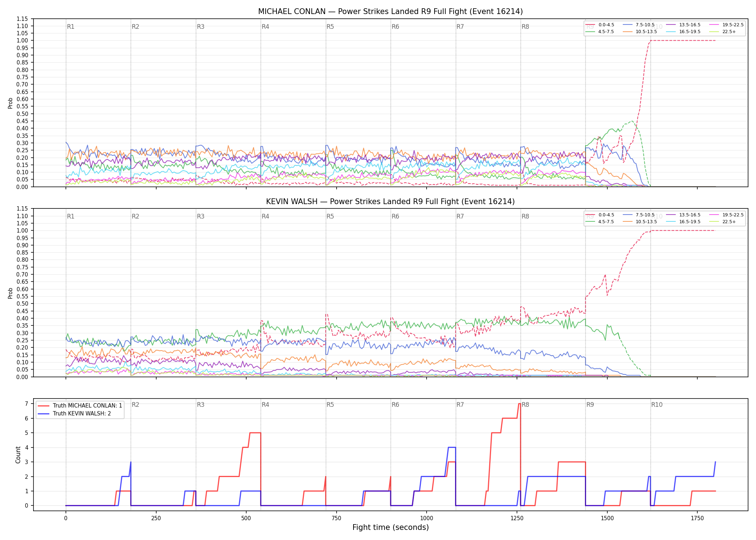Click the R2 round marker in Conlan chart
The width and height of the screenshot is (756, 540).
135,27
